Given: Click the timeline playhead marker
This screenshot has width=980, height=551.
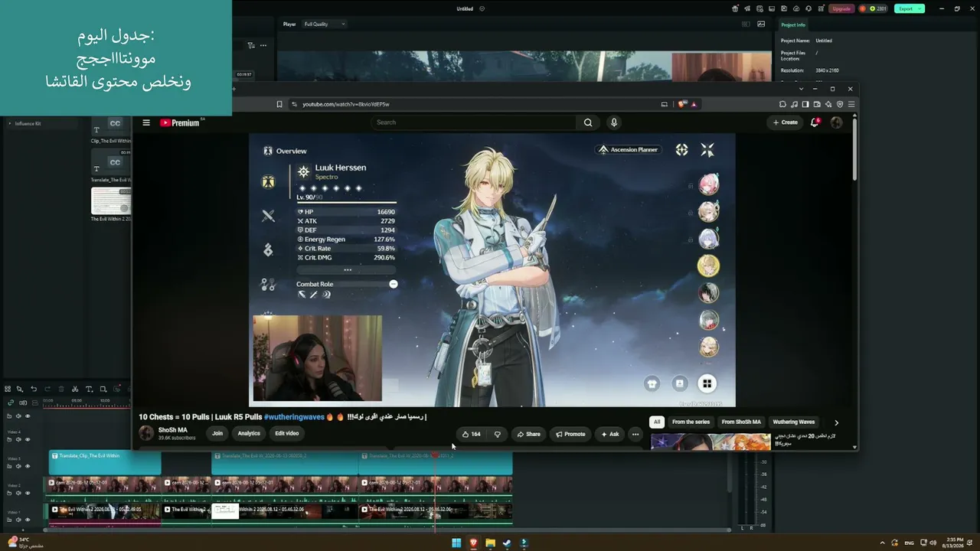Looking at the screenshot, I should [x=435, y=455].
